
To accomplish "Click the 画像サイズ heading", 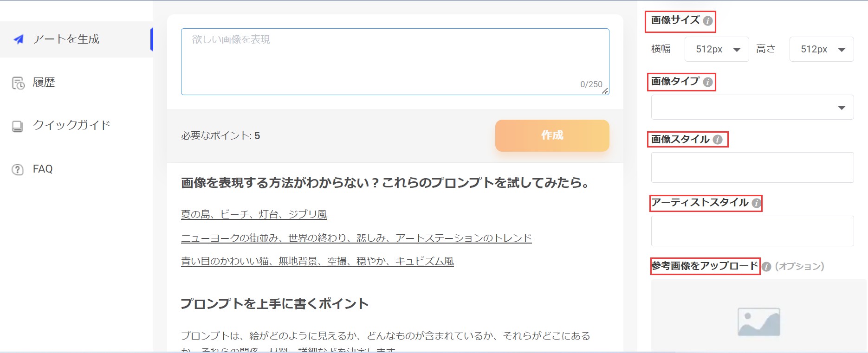I will click(675, 20).
